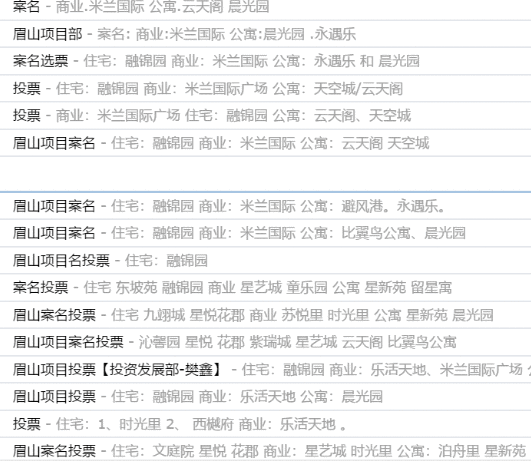Open 眉山案名投票 email with 文庭院
This screenshot has height=461, width=531.
266,450
